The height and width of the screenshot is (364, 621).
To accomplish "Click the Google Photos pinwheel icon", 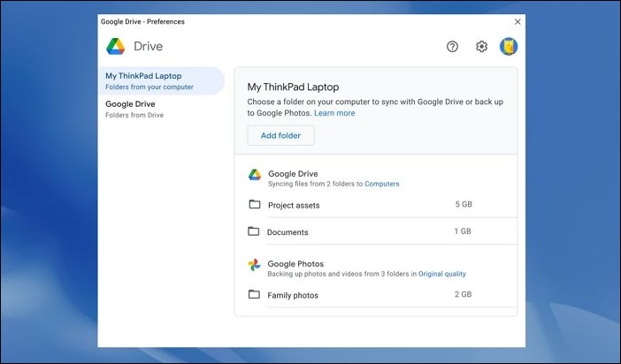I will (x=254, y=265).
